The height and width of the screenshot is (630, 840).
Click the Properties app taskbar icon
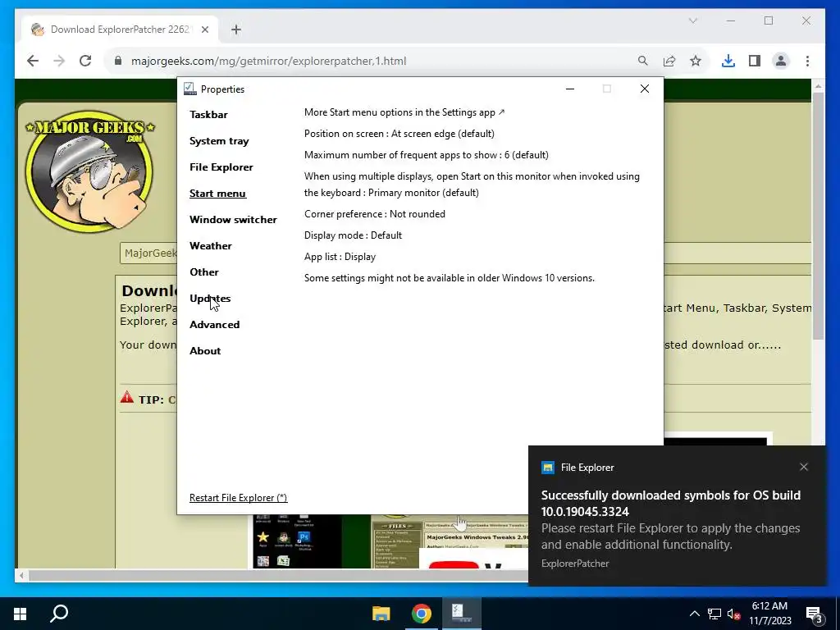coord(461,614)
